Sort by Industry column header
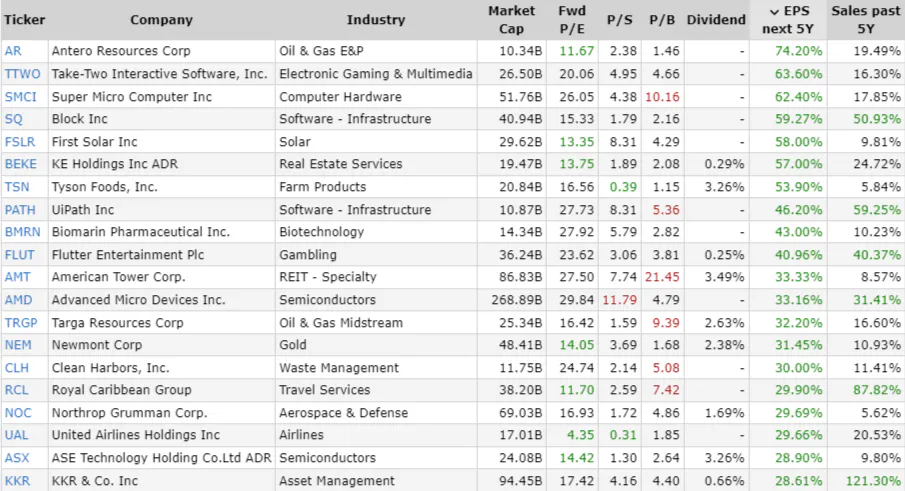Screen dimensions: 905x491 click(376, 20)
